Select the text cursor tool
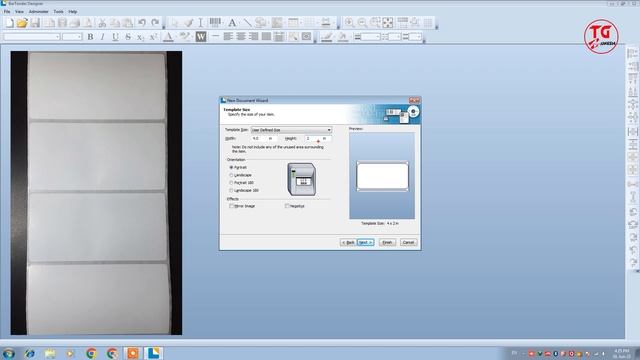 pos(200,23)
